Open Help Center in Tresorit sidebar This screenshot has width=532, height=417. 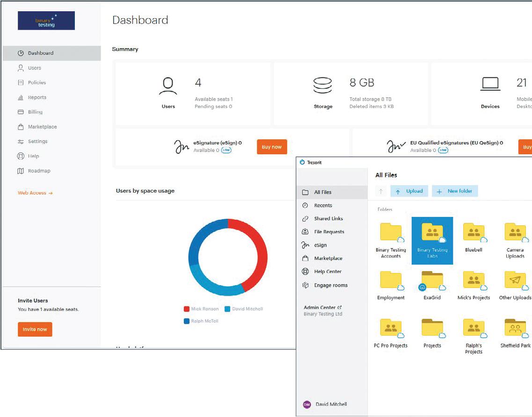pyautogui.click(x=332, y=272)
